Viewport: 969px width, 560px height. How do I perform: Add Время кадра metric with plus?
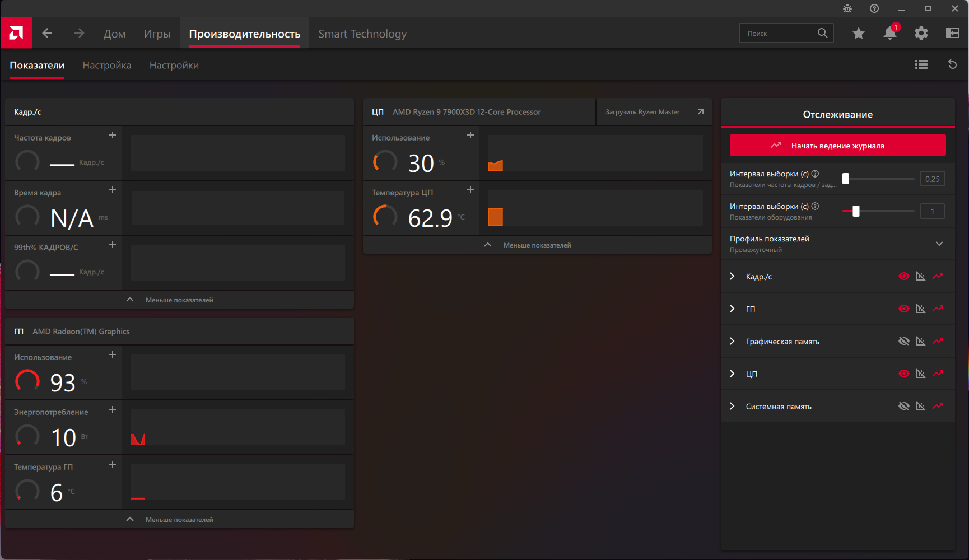pyautogui.click(x=113, y=190)
